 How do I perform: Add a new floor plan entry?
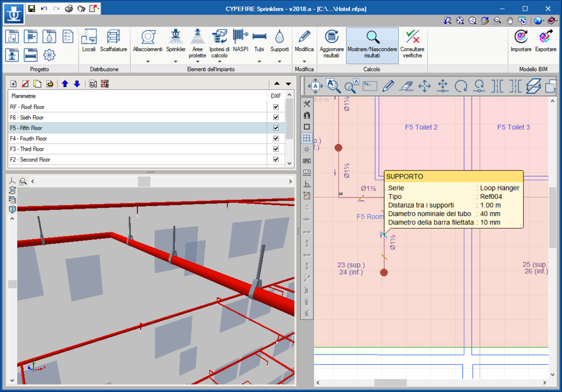pos(13,84)
